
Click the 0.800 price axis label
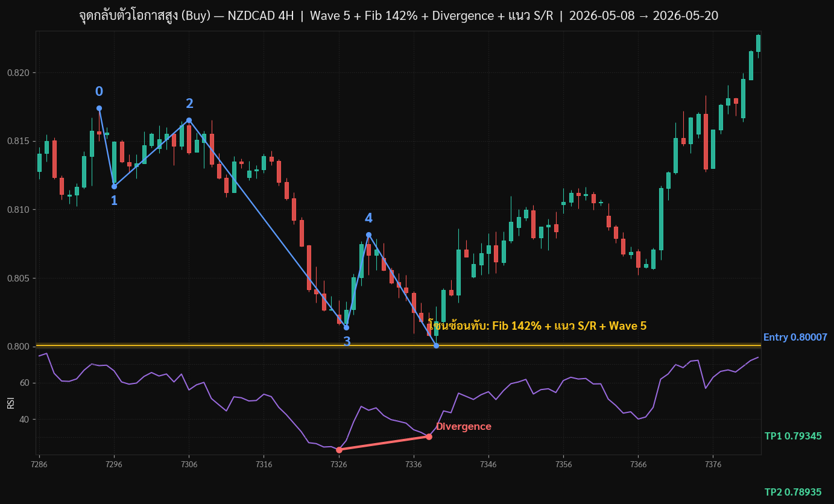coord(18,347)
